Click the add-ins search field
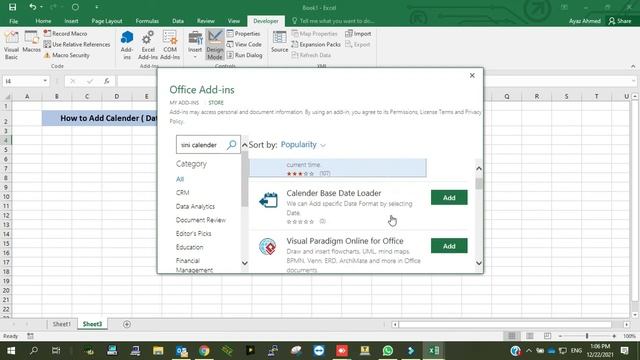The image size is (640, 360). tap(201, 145)
